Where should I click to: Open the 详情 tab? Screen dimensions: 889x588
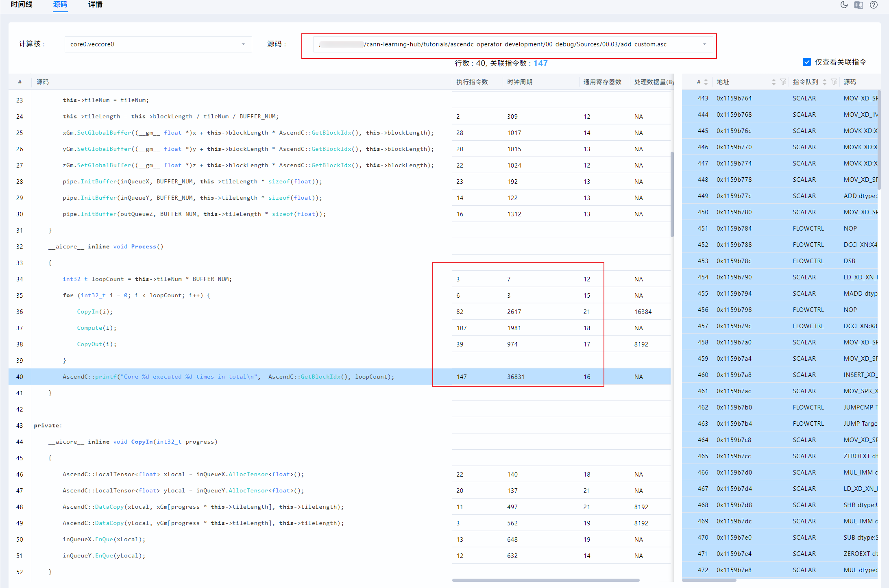pyautogui.click(x=95, y=5)
